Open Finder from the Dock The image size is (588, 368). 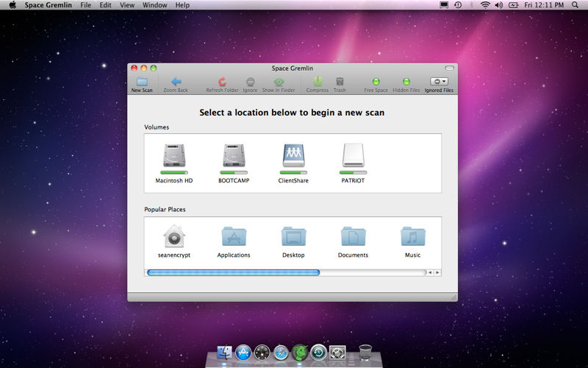point(225,353)
